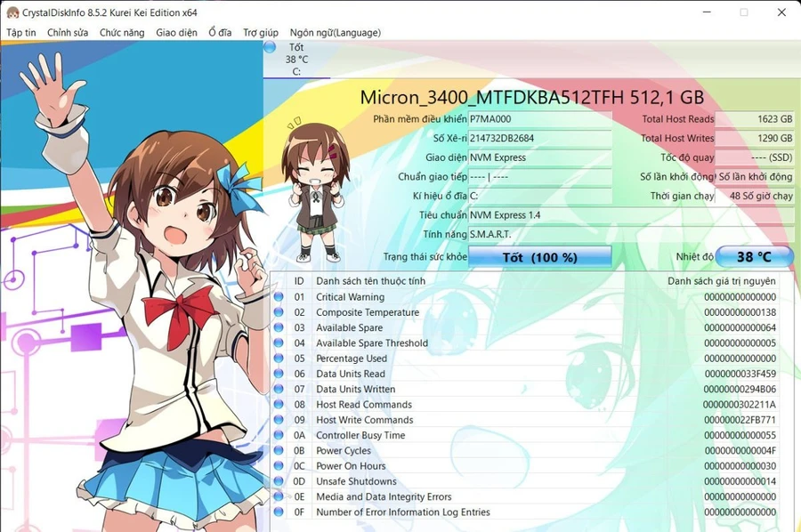
Task: Open the Tập tin menu
Action: click(x=21, y=33)
